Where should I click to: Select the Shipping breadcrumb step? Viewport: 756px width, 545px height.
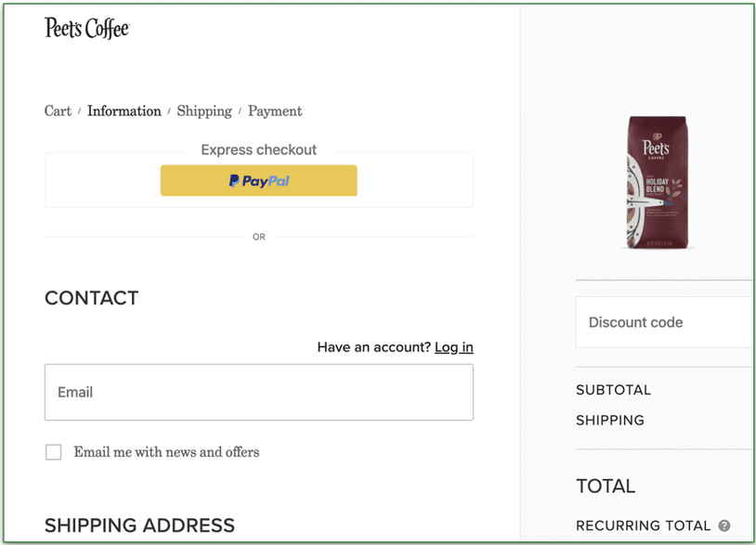(x=204, y=110)
